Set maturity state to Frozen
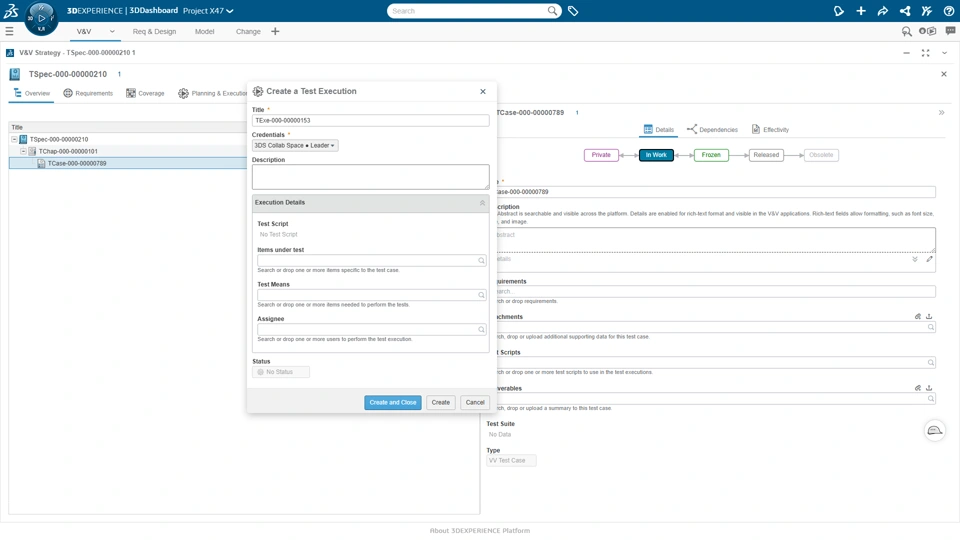 (711, 155)
